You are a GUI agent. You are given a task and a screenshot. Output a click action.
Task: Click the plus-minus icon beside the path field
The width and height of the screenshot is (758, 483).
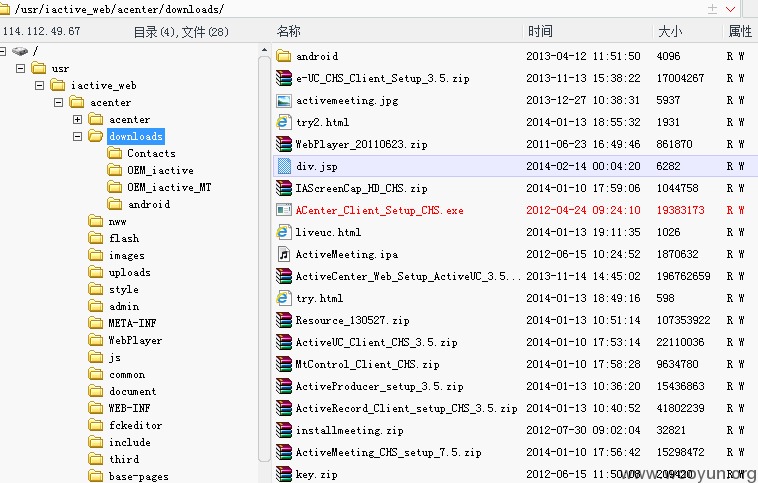coord(712,9)
